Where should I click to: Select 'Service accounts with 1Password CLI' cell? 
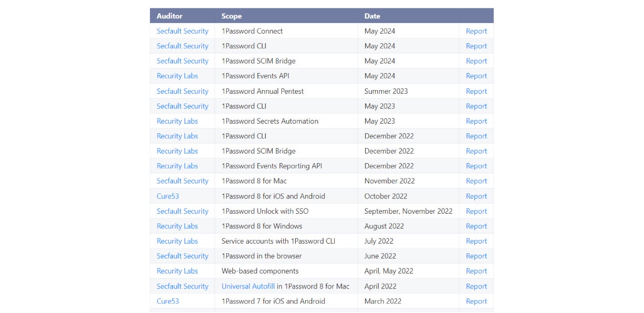[286, 241]
